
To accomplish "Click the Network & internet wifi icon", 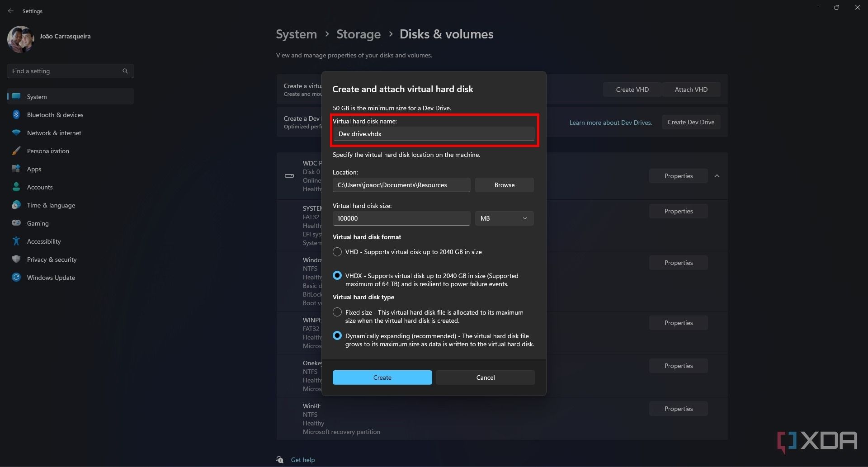I will [16, 133].
